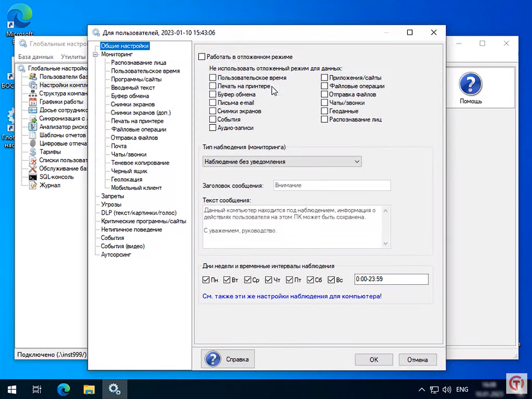Open the computer monitoring settings link

(x=292, y=296)
